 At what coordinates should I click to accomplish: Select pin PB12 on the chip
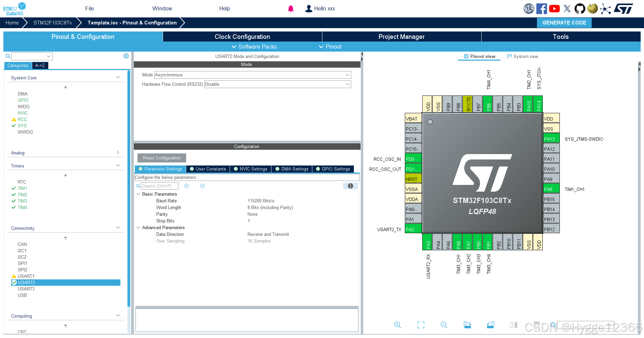click(551, 229)
